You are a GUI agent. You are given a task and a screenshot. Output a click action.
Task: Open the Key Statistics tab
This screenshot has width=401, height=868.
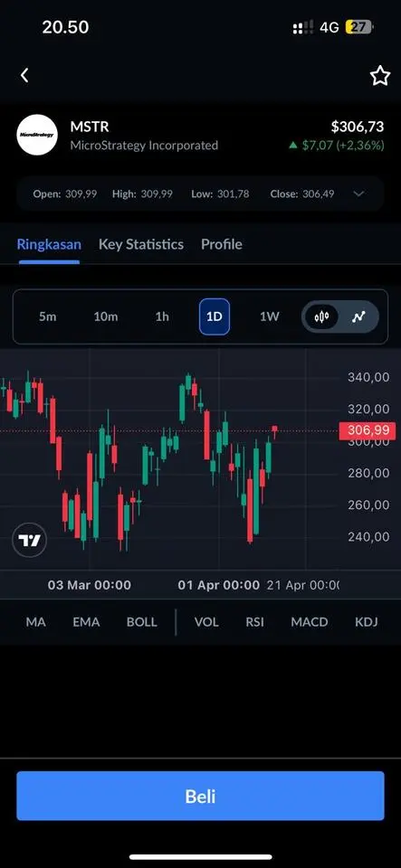(140, 244)
